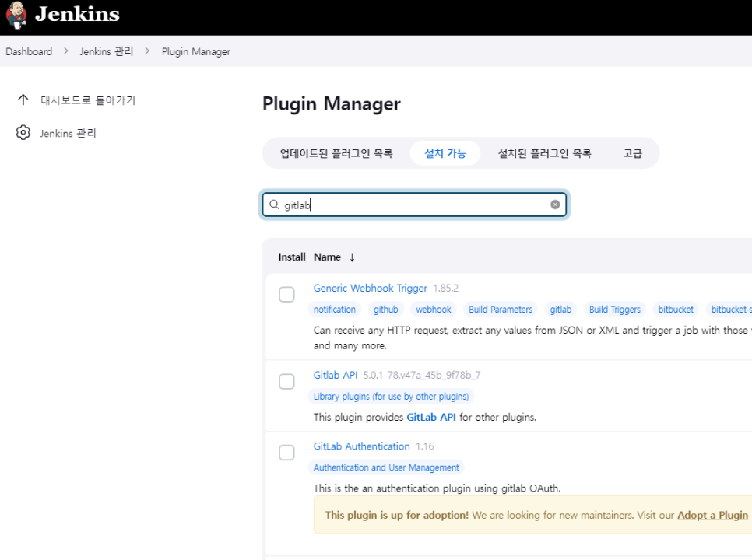
Task: Click version text 1.16
Action: [x=424, y=446]
